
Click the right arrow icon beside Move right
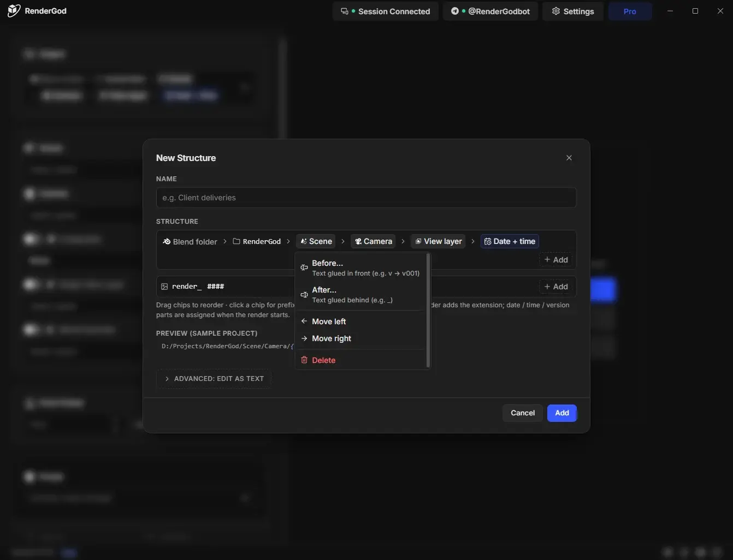pos(304,338)
